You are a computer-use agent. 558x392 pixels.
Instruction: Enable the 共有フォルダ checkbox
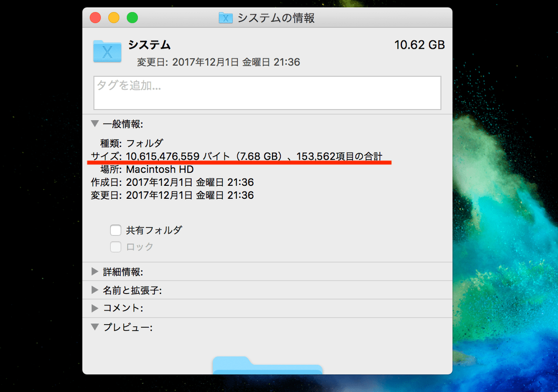(116, 230)
